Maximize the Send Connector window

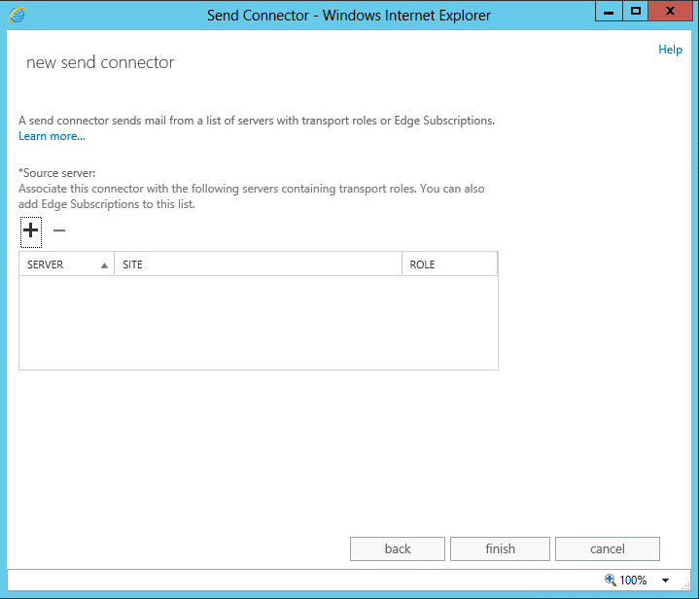tap(636, 12)
